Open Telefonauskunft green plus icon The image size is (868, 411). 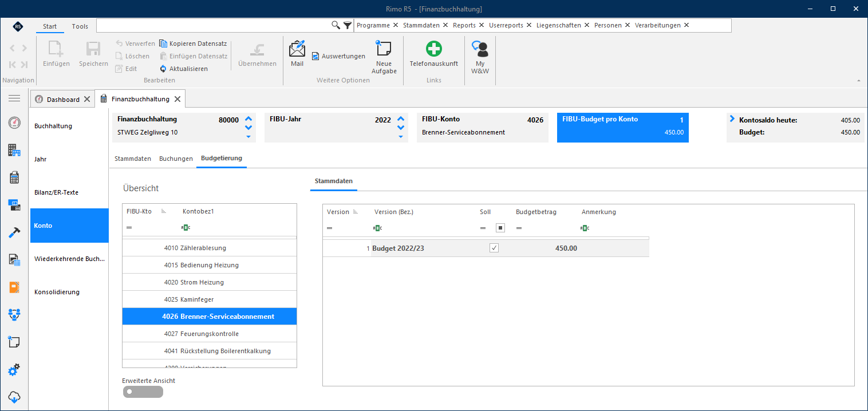pos(433,49)
